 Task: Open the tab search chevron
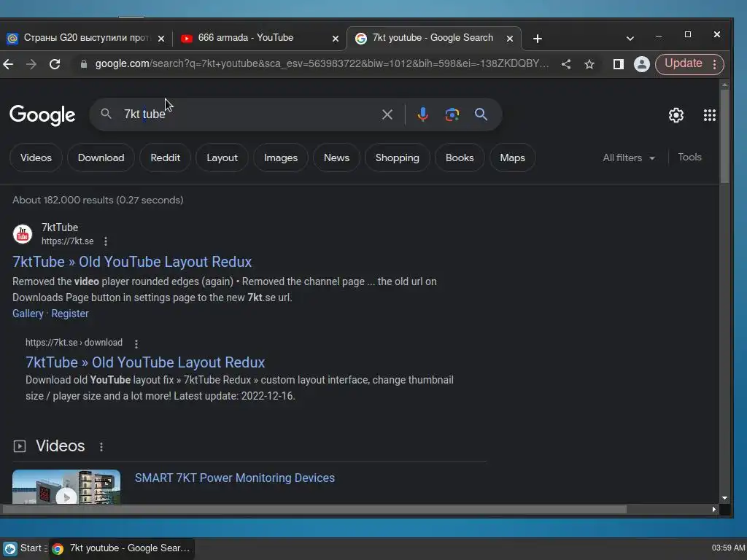[630, 39]
